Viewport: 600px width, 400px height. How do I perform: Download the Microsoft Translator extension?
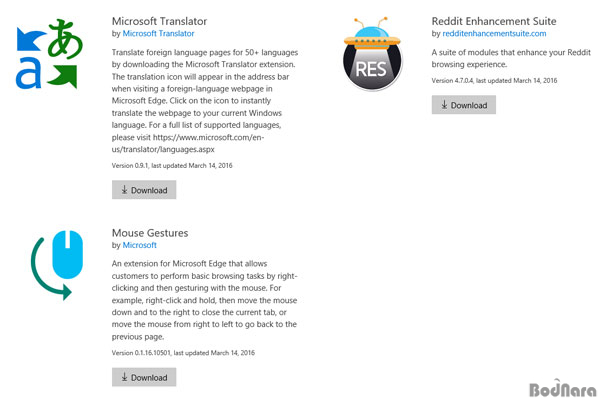click(x=144, y=190)
